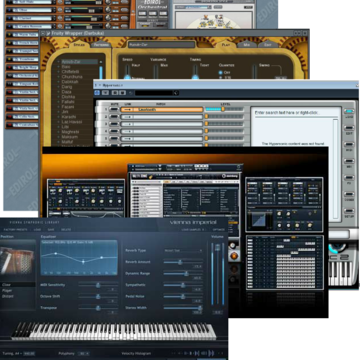Switch to the Patterns tab in Darbuka
The height and width of the screenshot is (360, 360).
pos(101,45)
